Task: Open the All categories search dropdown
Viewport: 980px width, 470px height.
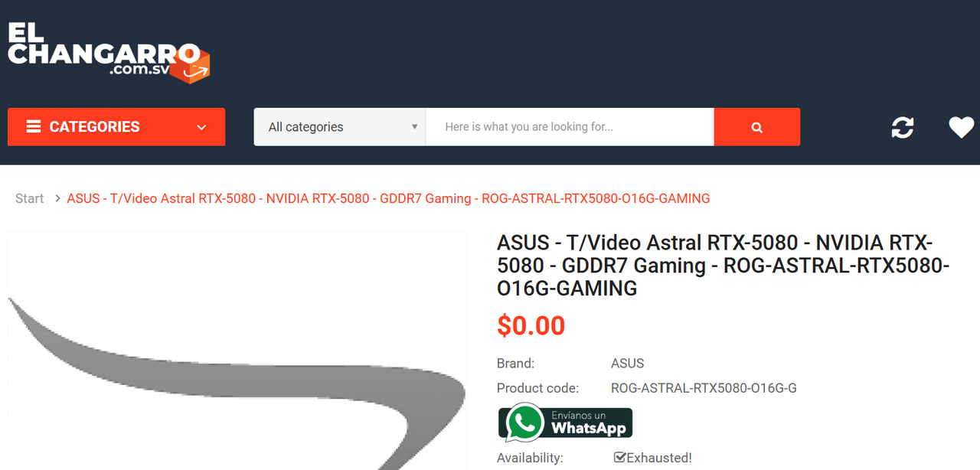Action: coord(340,127)
